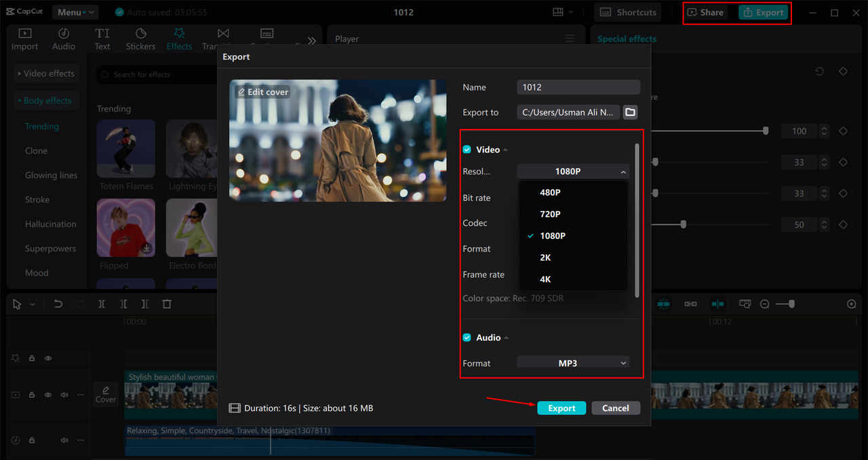
Task: Click the Share button in title bar
Action: pos(705,12)
